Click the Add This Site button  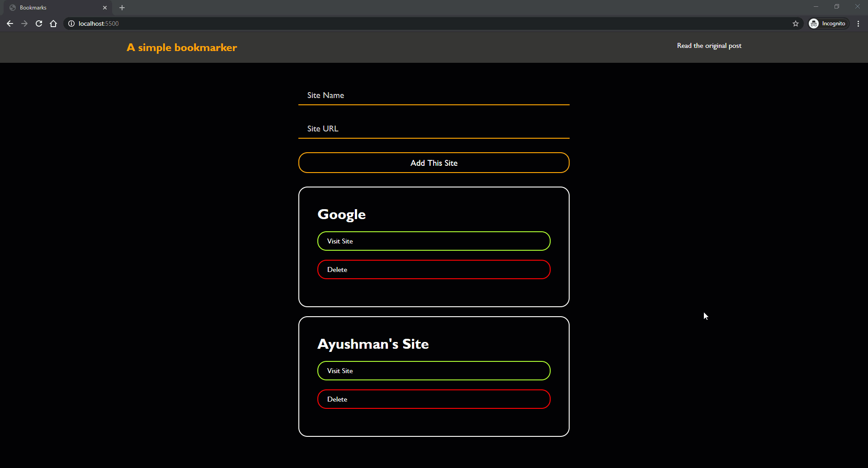pyautogui.click(x=434, y=163)
